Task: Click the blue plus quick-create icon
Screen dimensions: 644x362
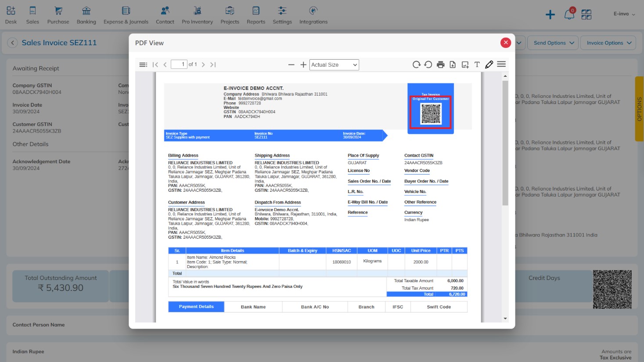Action: (550, 15)
